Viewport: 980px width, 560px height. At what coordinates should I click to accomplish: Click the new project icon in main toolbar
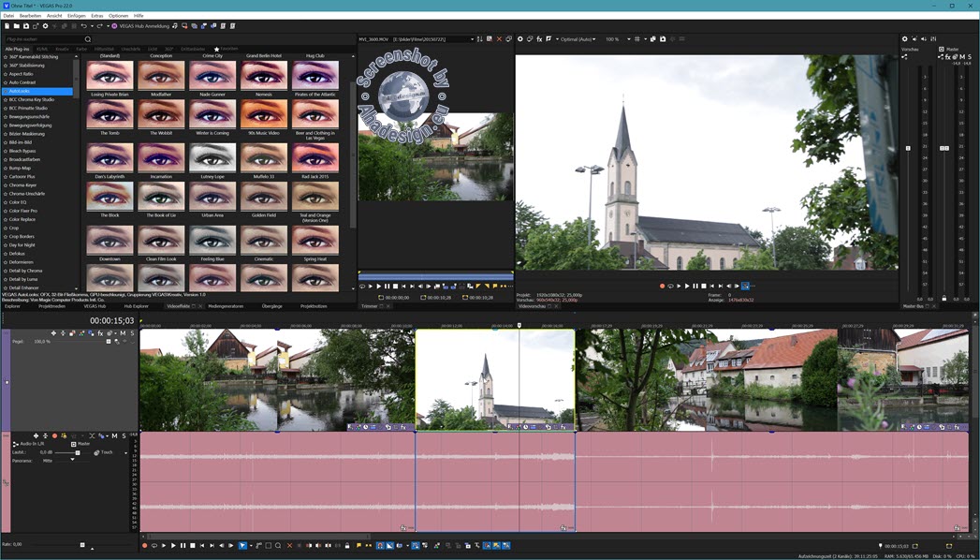[x=7, y=26]
